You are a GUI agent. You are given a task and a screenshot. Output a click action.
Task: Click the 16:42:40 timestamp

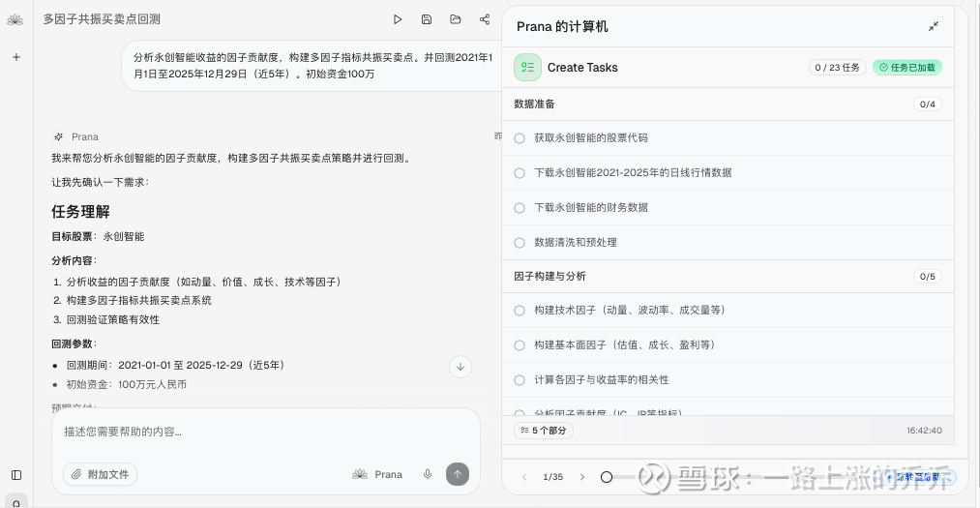pyautogui.click(x=925, y=431)
